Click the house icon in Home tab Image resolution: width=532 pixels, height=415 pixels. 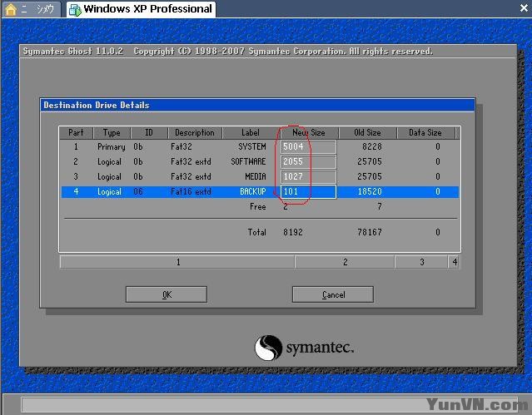coord(11,9)
